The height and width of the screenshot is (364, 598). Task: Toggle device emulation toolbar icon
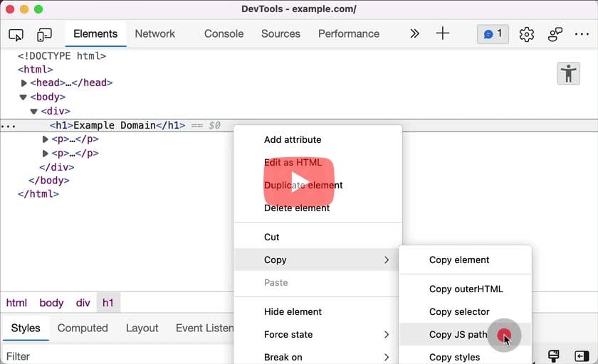[x=44, y=35]
